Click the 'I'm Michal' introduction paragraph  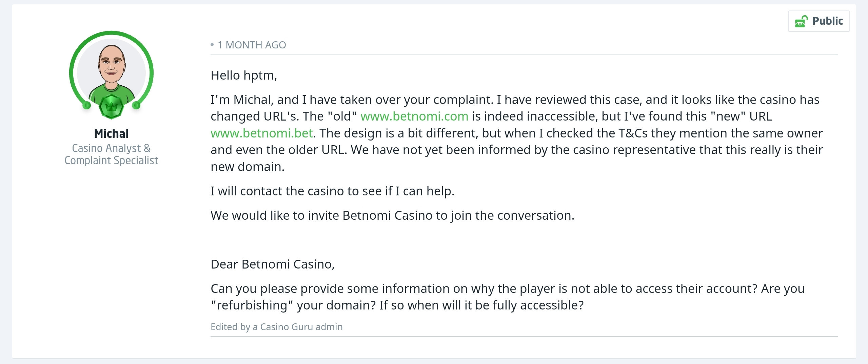[x=517, y=133]
